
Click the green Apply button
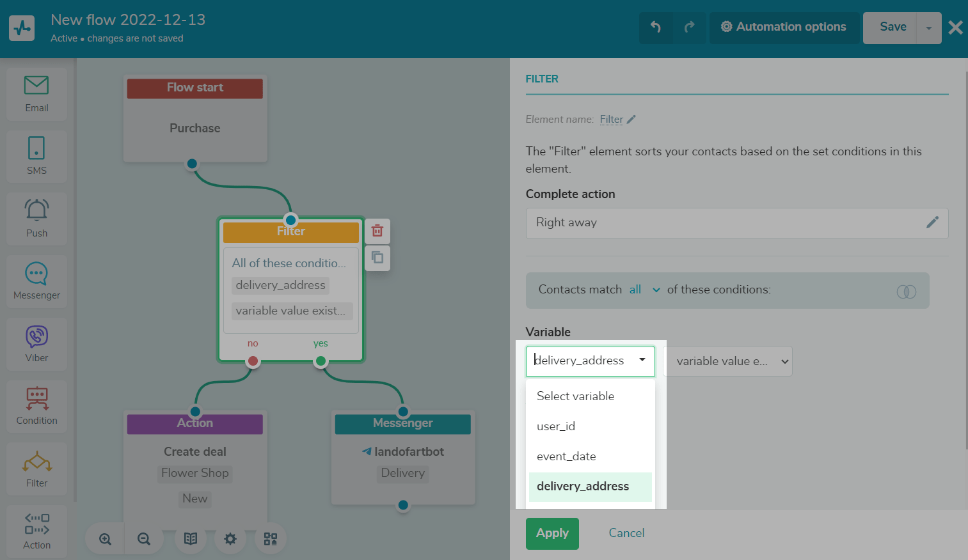[552, 533]
